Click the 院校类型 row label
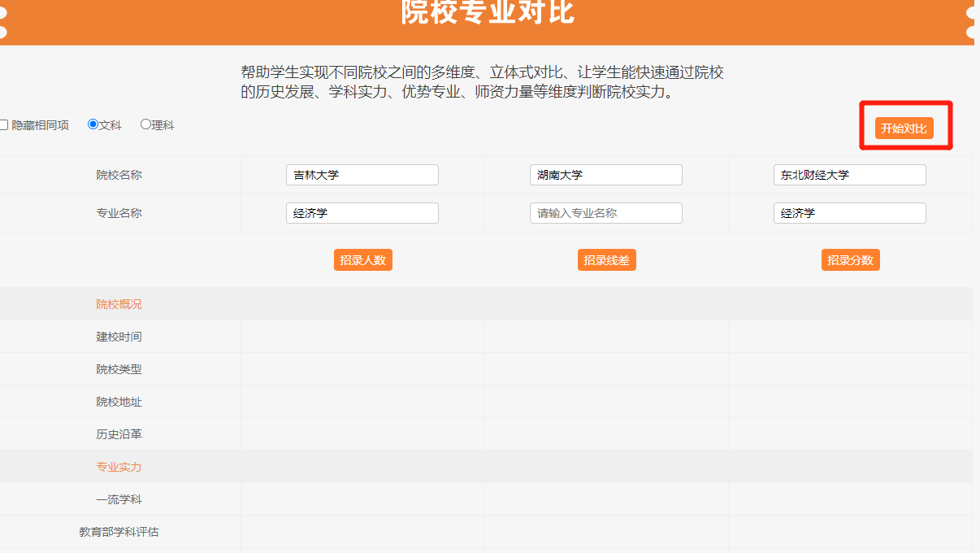Image resolution: width=980 pixels, height=553 pixels. [x=119, y=369]
